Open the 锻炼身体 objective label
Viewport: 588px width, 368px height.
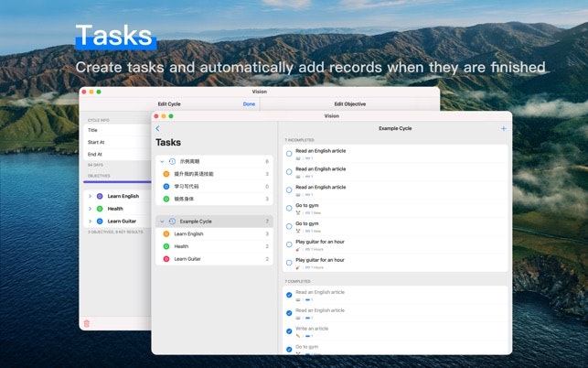(184, 199)
